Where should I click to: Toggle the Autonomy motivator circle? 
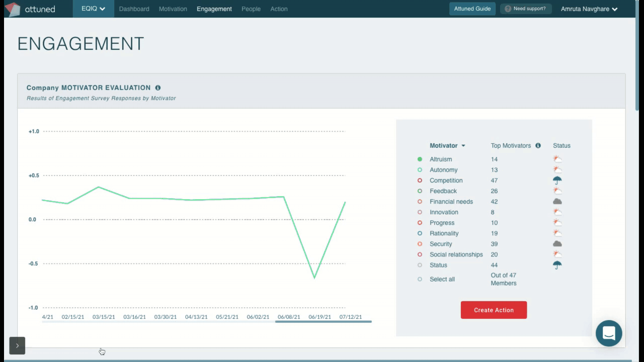420,170
